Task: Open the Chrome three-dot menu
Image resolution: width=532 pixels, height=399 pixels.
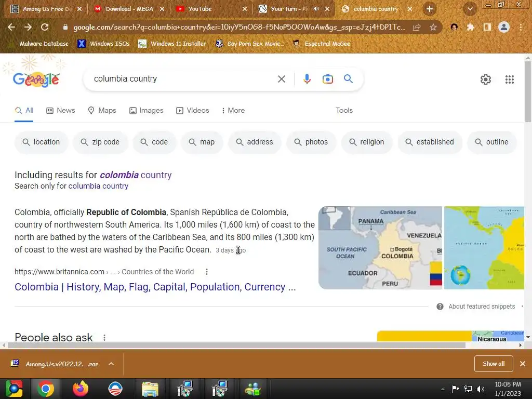Action: (x=521, y=27)
